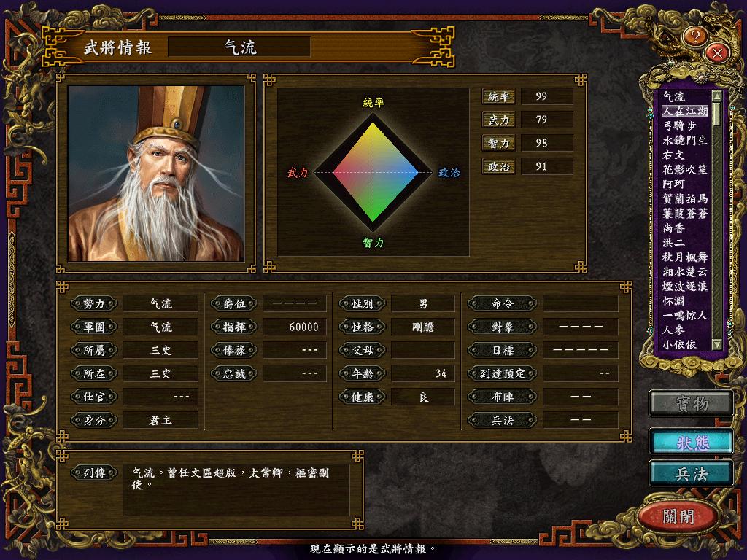Click the ability diamond color chart
Image resolution: width=747 pixels, height=560 pixels.
pos(373,172)
